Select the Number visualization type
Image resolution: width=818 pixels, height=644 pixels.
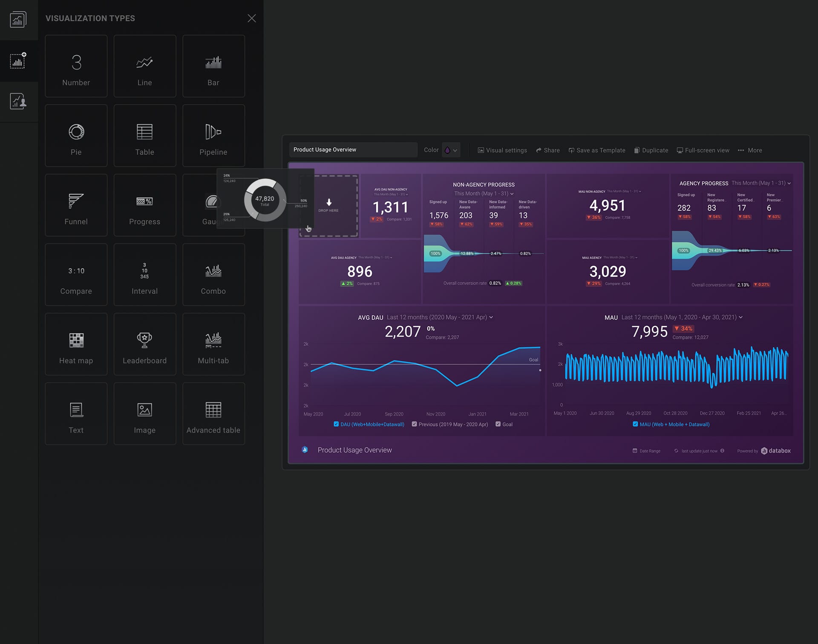click(76, 66)
